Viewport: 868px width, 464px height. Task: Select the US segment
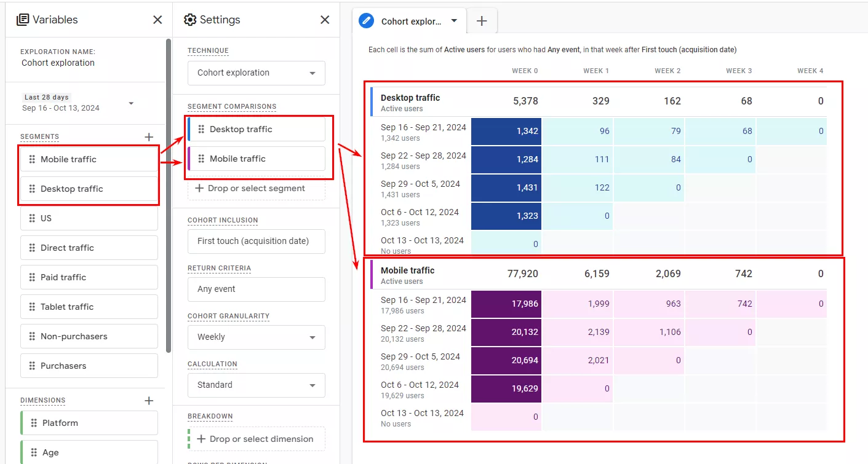point(89,218)
